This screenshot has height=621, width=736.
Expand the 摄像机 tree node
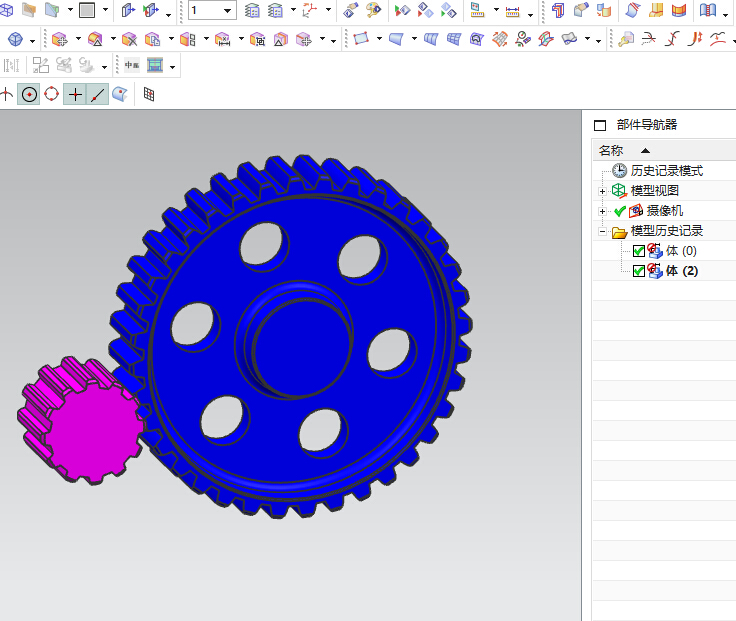[602, 211]
